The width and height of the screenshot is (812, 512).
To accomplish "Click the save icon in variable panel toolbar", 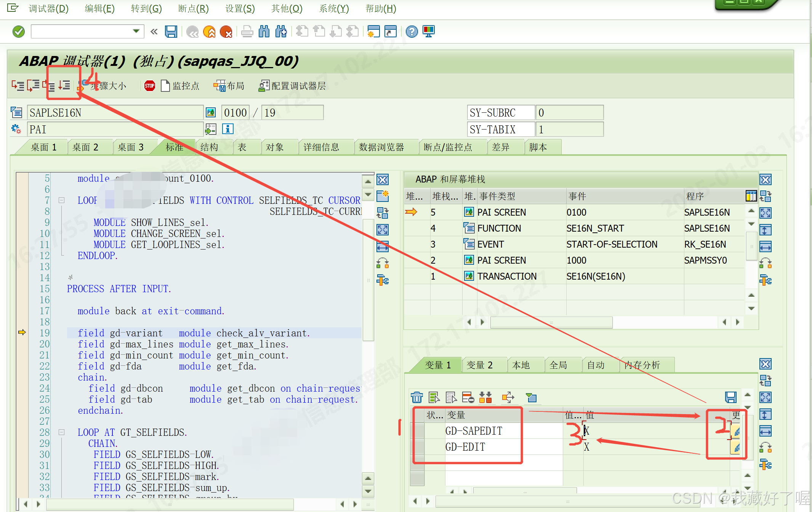I will point(730,398).
